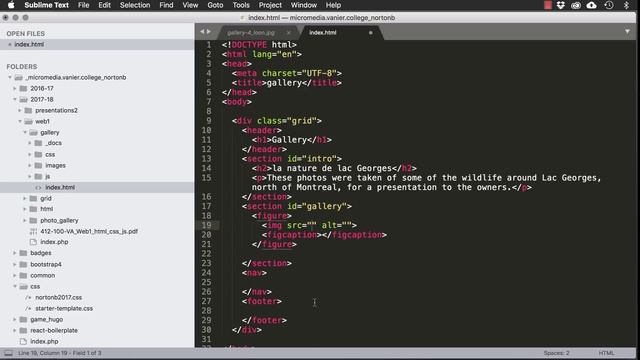Collapse the _micromedia.vanier.college_nortonb folder
This screenshot has width=640, height=360.
point(10,77)
